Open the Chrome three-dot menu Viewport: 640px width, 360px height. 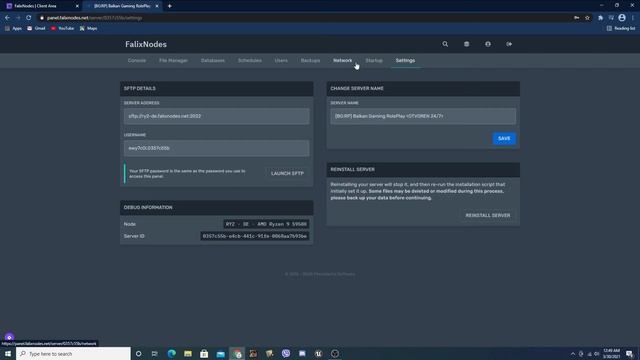633,18
